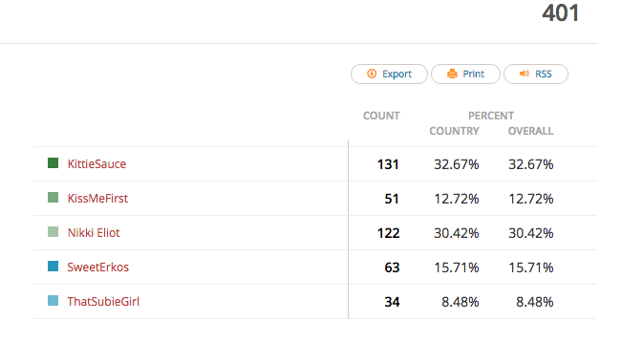Select SweetErkos blue swatch
This screenshot has width=643, height=364.
point(53,267)
